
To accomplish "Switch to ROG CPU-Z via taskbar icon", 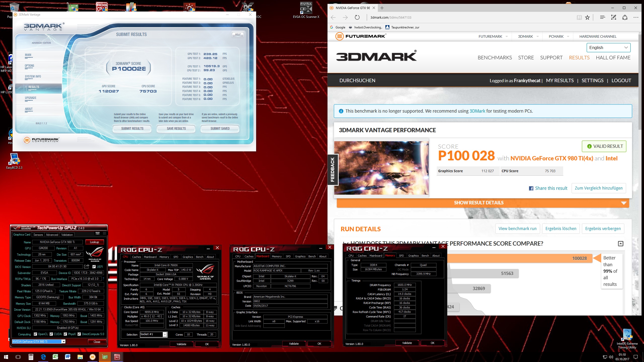I will tap(117, 357).
